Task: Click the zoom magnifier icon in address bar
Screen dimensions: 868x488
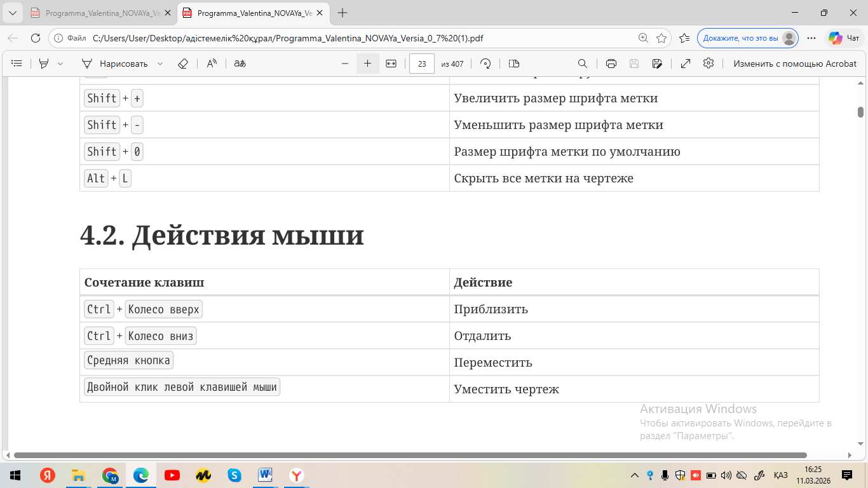Action: tap(643, 38)
